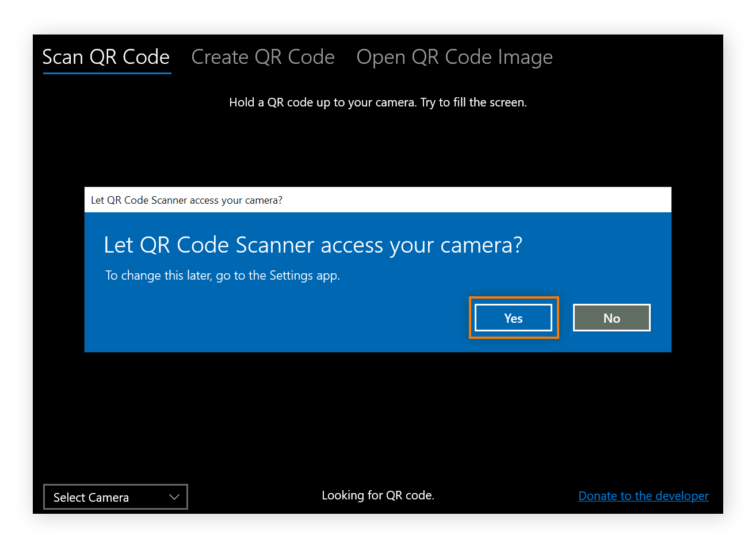Image resolution: width=756 pixels, height=546 pixels.
Task: Click the permission dialog title bar
Action: tap(377, 199)
